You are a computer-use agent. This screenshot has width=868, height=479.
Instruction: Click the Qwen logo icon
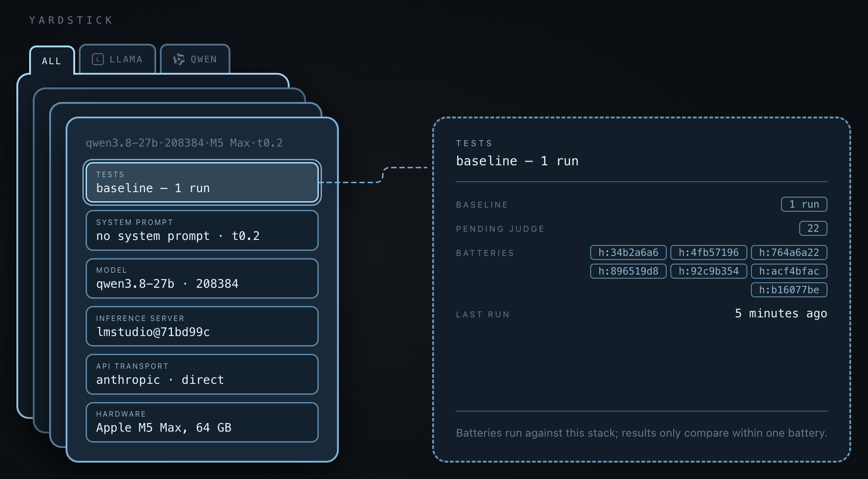179,59
